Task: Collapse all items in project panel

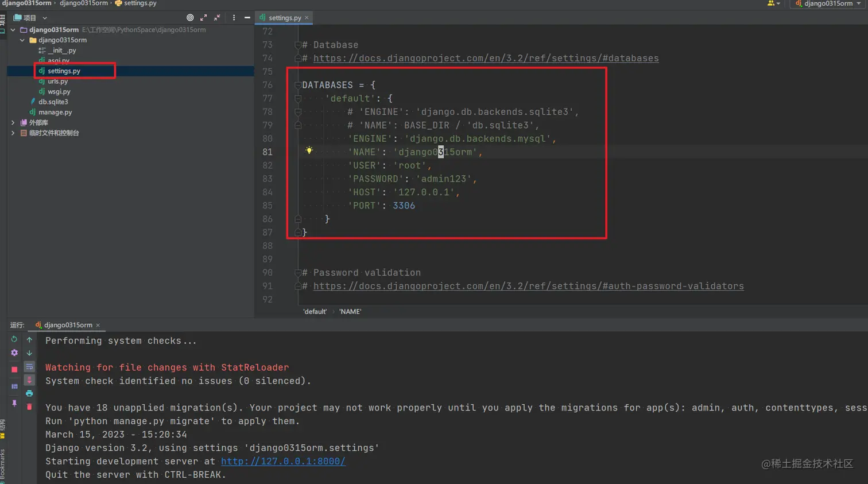Action: pos(217,18)
